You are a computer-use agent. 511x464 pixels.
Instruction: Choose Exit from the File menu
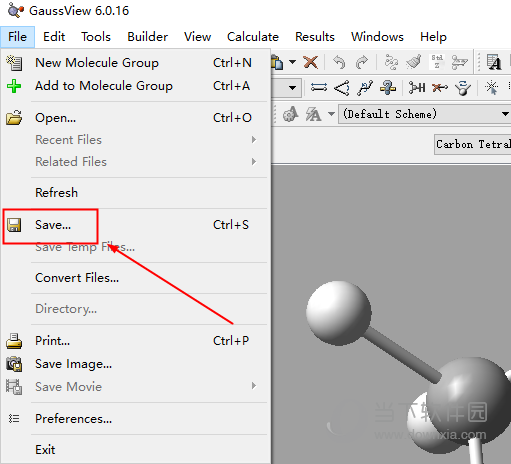tap(136, 450)
